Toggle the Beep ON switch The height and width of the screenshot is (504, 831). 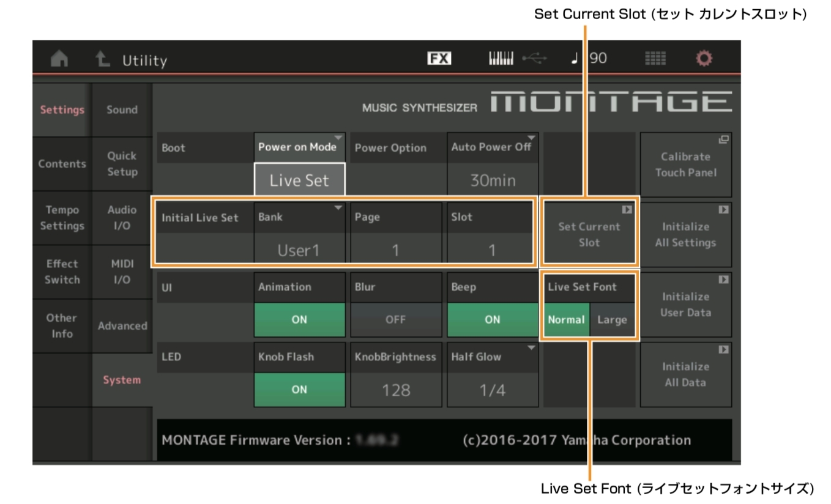coord(493,319)
